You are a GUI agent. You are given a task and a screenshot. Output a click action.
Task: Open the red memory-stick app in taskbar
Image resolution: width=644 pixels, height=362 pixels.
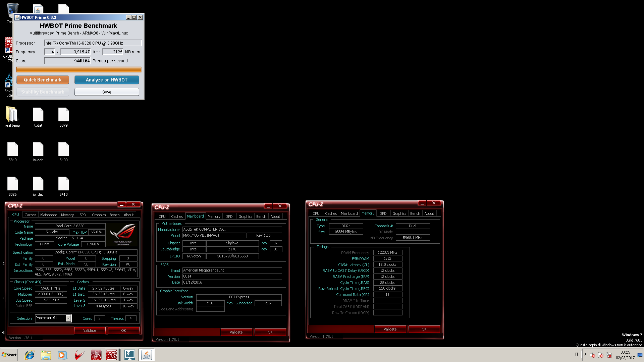[x=96, y=355]
